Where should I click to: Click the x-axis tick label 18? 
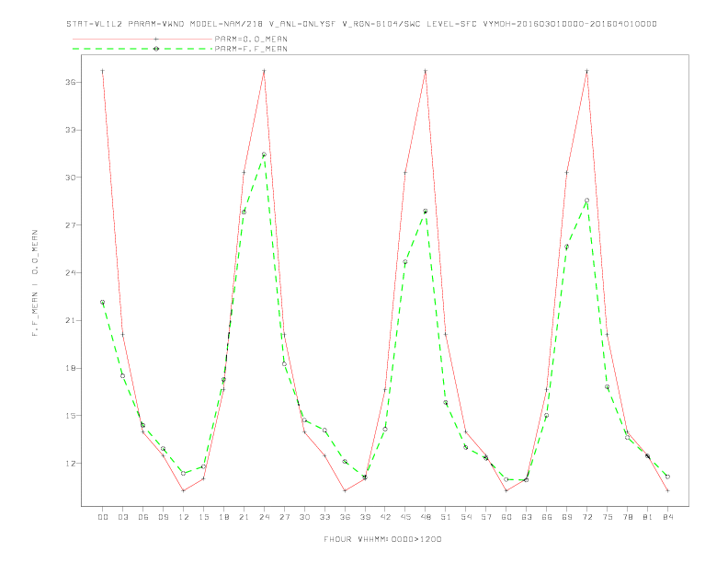pyautogui.click(x=223, y=517)
